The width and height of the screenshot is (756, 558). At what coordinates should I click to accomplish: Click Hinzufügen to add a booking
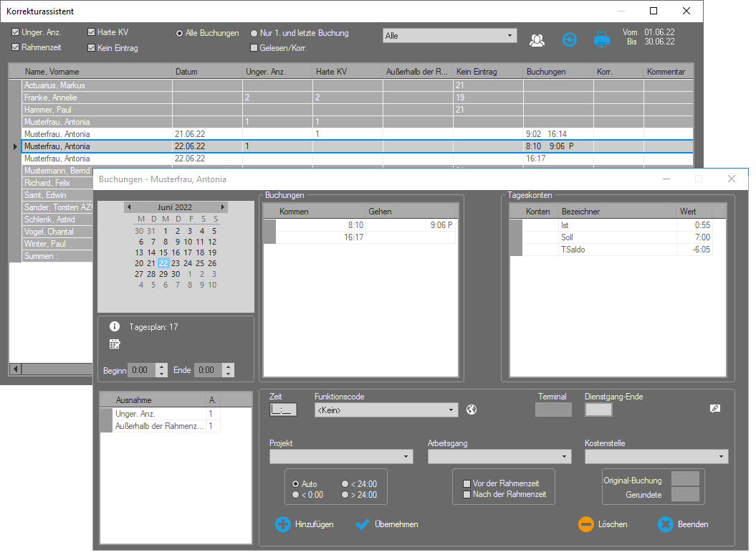coord(305,524)
